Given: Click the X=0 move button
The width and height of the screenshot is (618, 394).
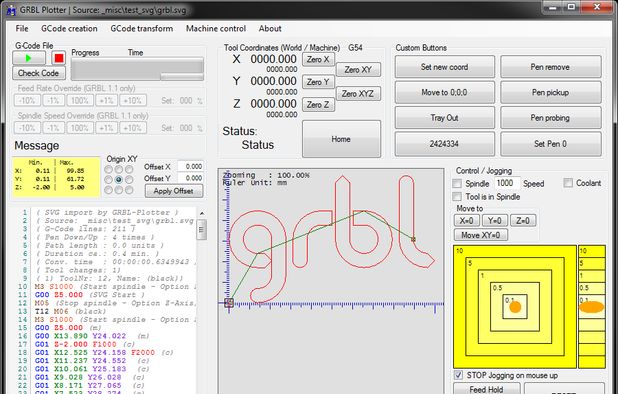Looking at the screenshot, I should click(x=467, y=221).
